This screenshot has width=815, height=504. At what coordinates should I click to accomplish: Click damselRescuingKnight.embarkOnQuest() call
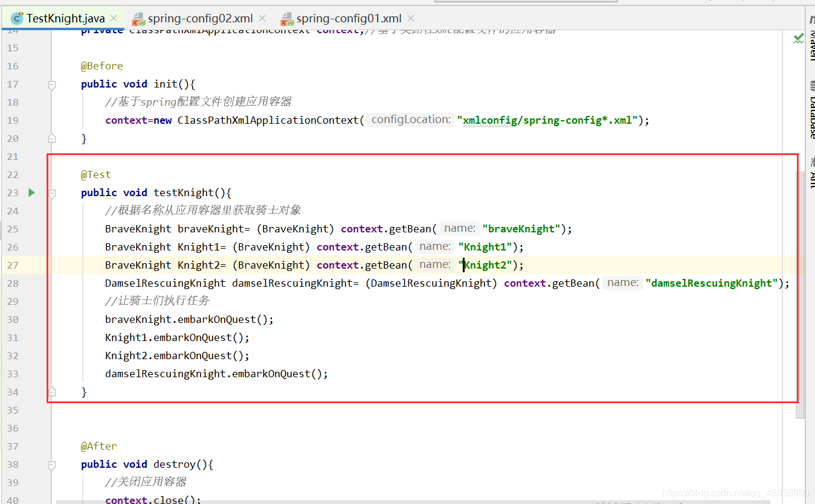click(x=216, y=374)
